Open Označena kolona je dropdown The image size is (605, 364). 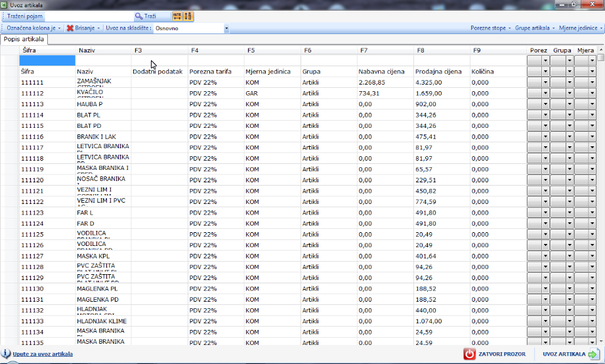pos(33,28)
